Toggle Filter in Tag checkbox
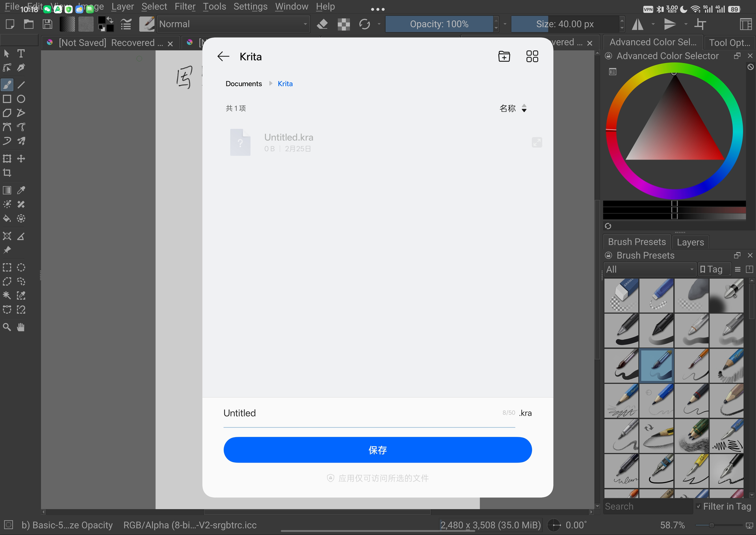This screenshot has width=756, height=535. coord(699,507)
